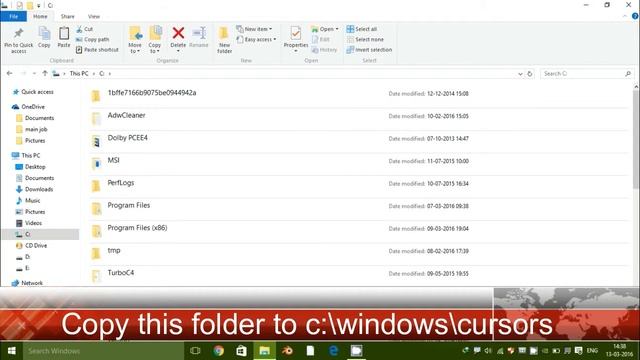Click the file list vertical scrollbar
This screenshot has height=360, width=640.
636,139
